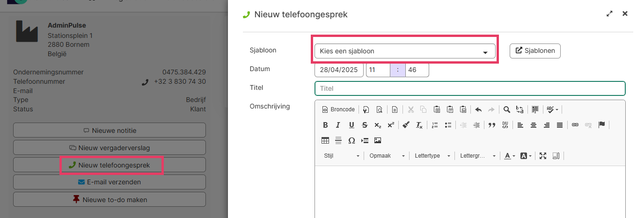The width and height of the screenshot is (644, 218).
Task: Toggle underline formatting
Action: (351, 125)
